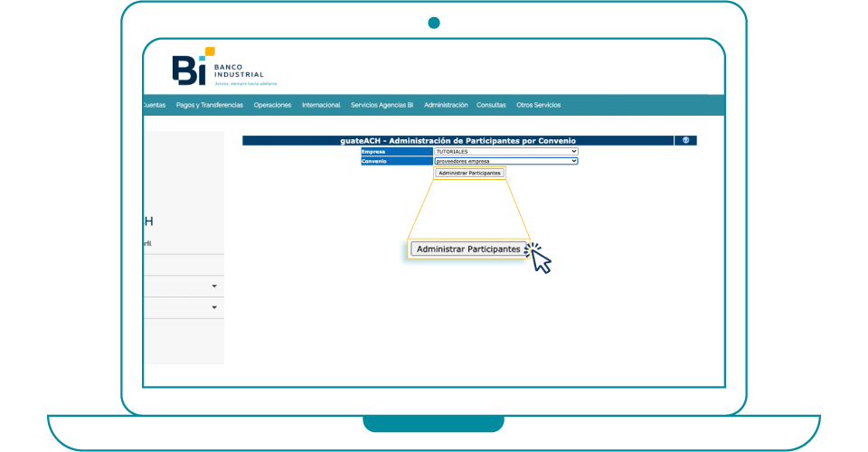Viewport: 868px width, 452px height.
Task: Open the Cuentas menu
Action: (x=155, y=105)
